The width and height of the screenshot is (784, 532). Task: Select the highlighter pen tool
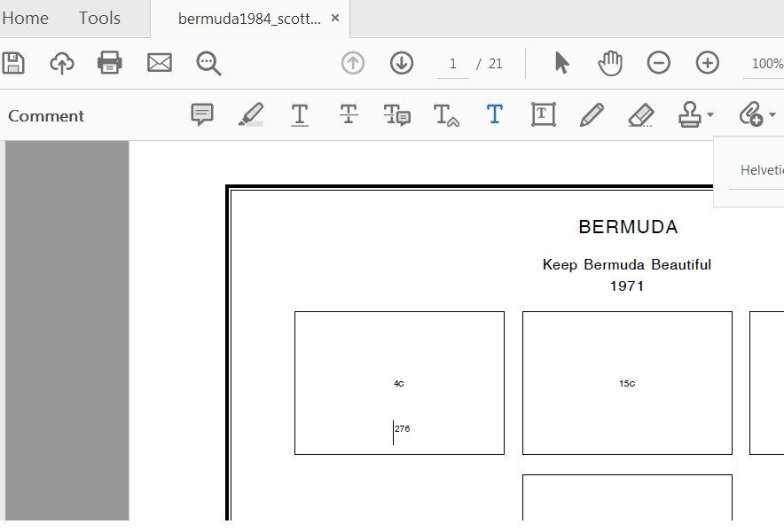tap(251, 115)
